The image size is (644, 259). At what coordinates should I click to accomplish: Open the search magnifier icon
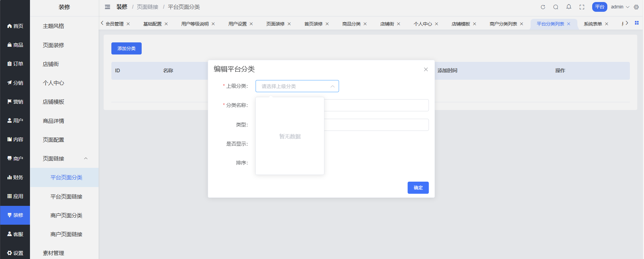(556, 7)
